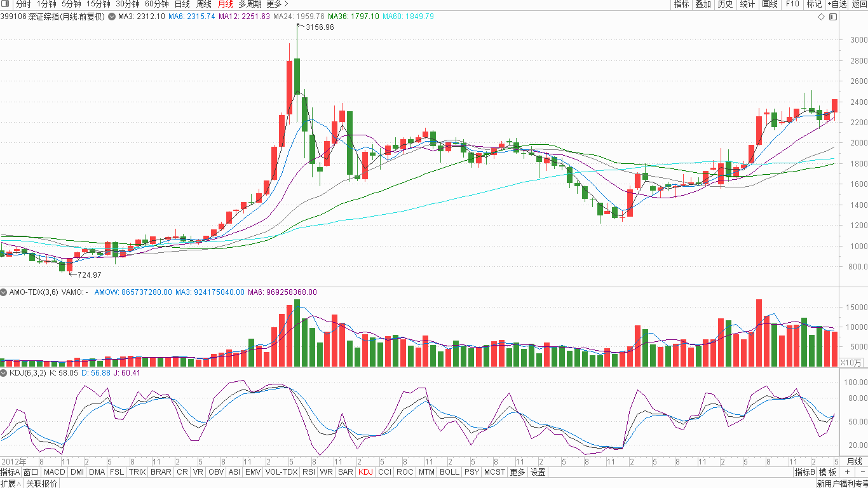Image resolution: width=868 pixels, height=488 pixels.
Task: Open 更多 indicators in bottom bar
Action: (518, 472)
